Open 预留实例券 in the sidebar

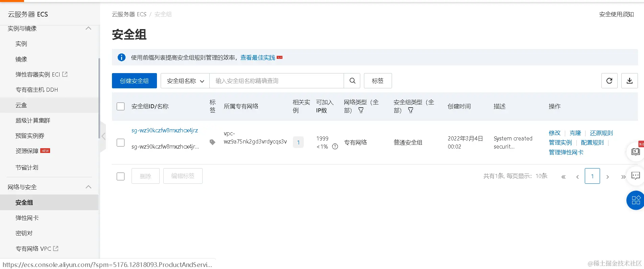click(30, 136)
